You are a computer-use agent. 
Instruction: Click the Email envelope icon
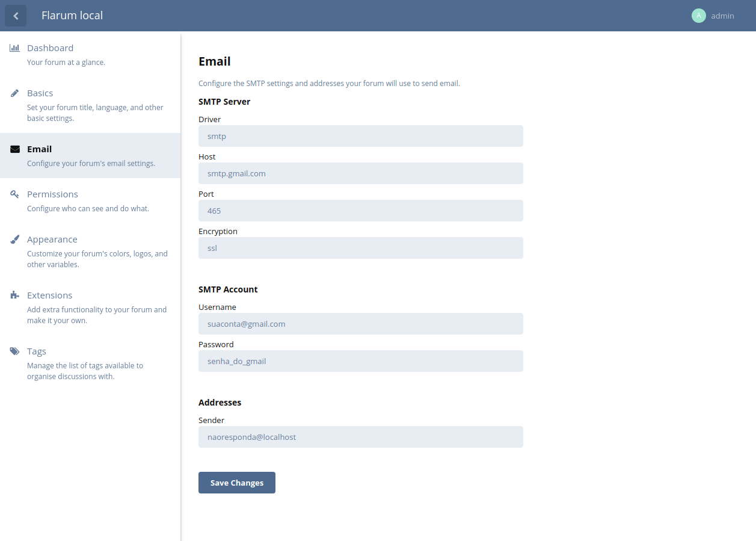[x=15, y=149]
